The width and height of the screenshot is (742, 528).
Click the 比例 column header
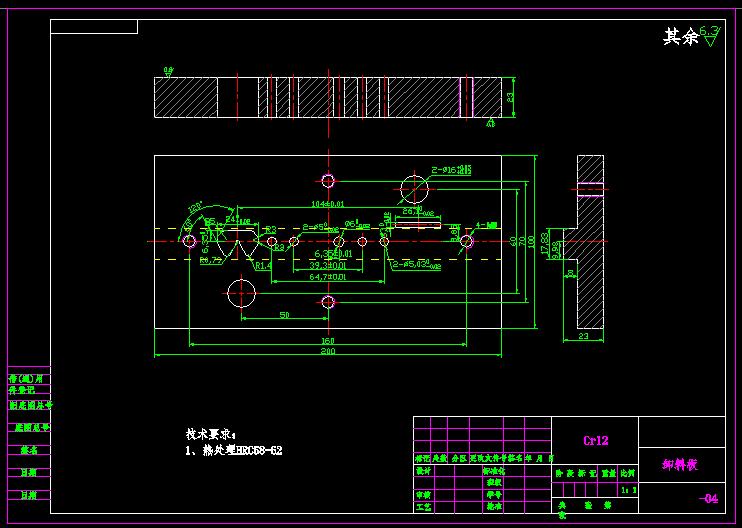[x=627, y=473]
